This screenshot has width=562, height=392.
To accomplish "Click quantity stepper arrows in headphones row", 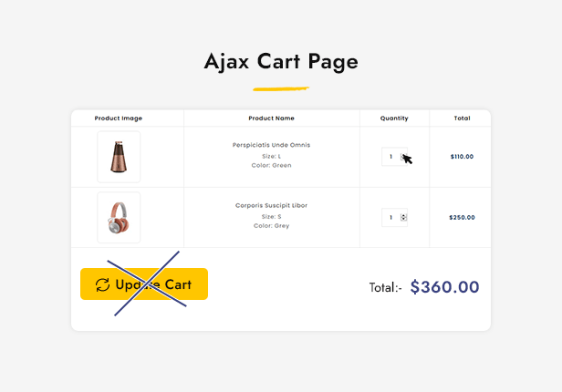I will point(403,218).
